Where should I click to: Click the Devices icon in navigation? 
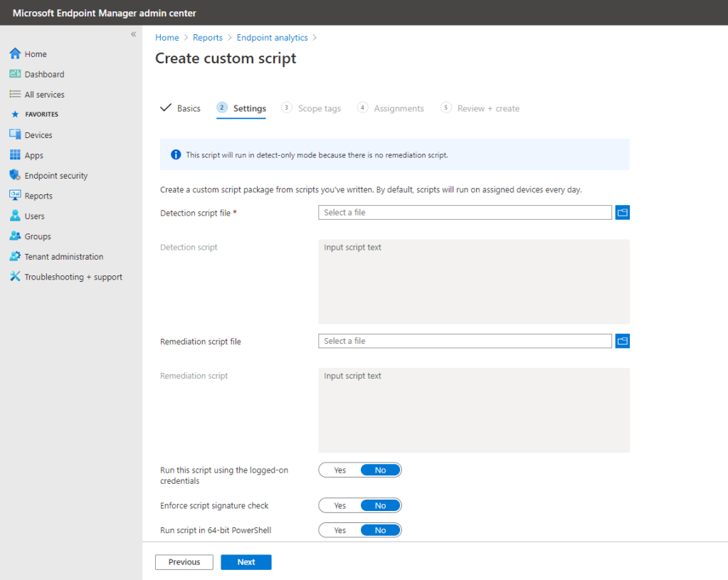tap(15, 135)
